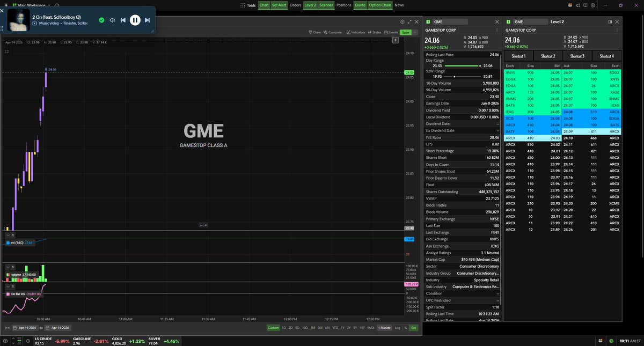Screen dimensions: 644x346
Task: Open the Orders tool
Action: coord(295,5)
